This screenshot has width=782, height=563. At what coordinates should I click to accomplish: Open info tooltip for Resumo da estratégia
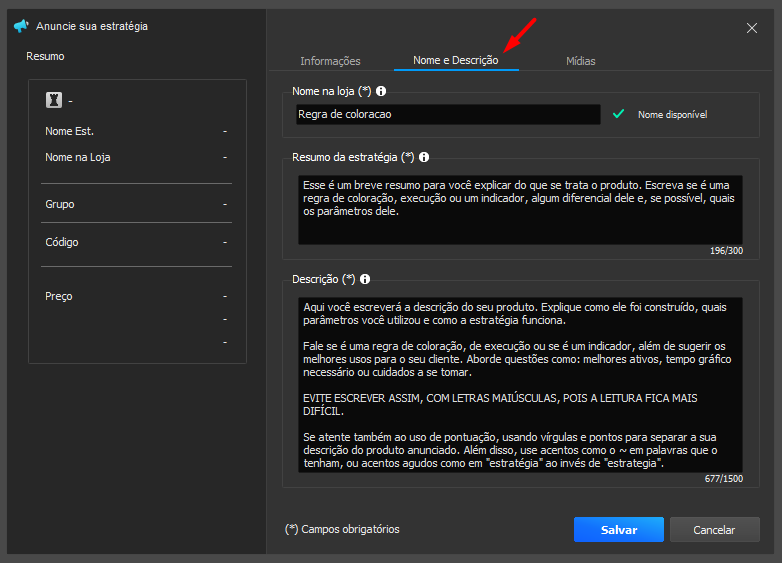pos(424,157)
